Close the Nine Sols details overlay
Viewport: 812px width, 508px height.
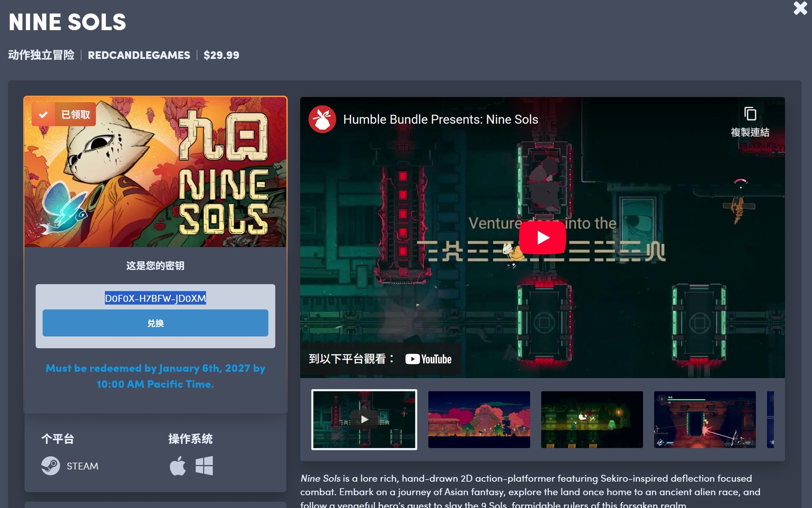coord(800,8)
